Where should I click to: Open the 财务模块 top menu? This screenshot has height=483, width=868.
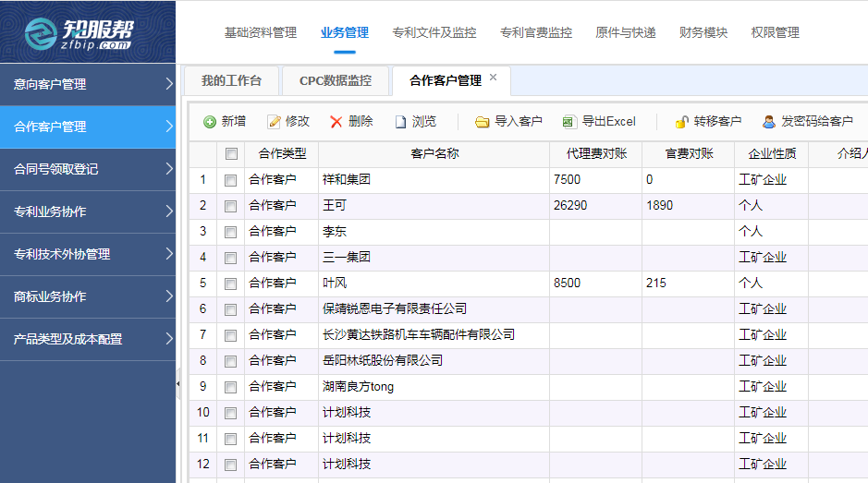click(x=703, y=32)
